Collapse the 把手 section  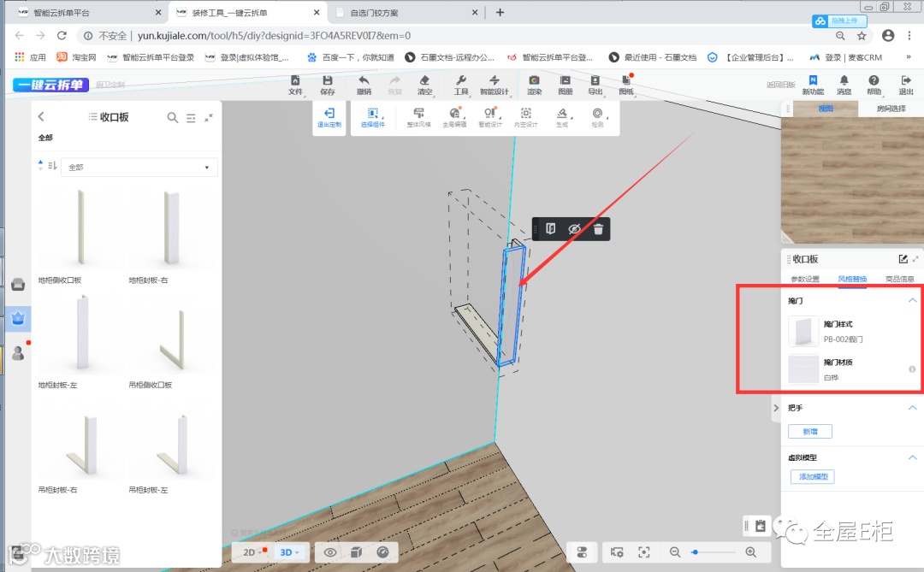click(912, 408)
